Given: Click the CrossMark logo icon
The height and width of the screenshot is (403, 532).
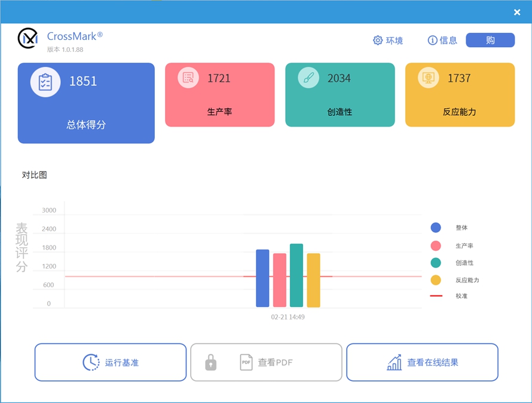Looking at the screenshot, I should click(x=27, y=39).
